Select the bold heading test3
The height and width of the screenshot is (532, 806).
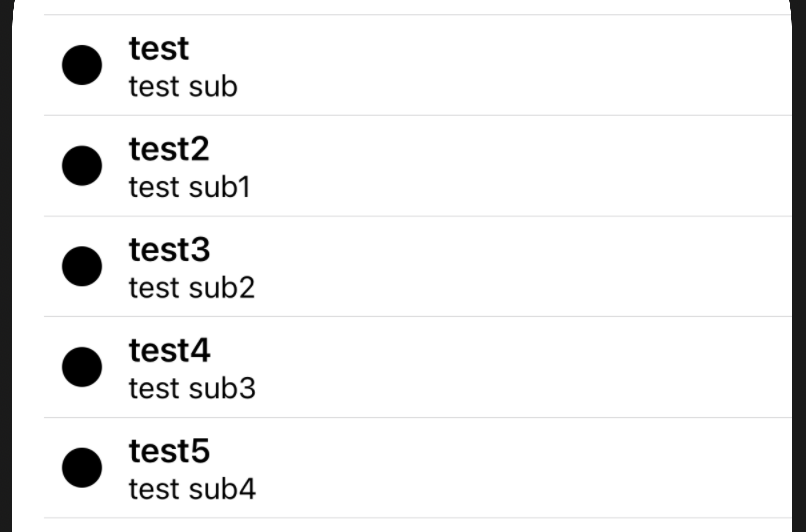tap(169, 250)
